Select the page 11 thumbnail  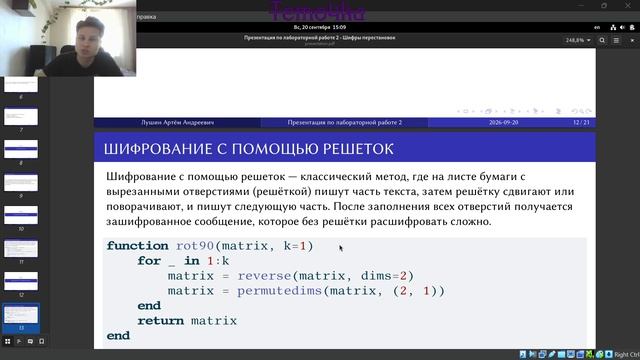point(21,248)
